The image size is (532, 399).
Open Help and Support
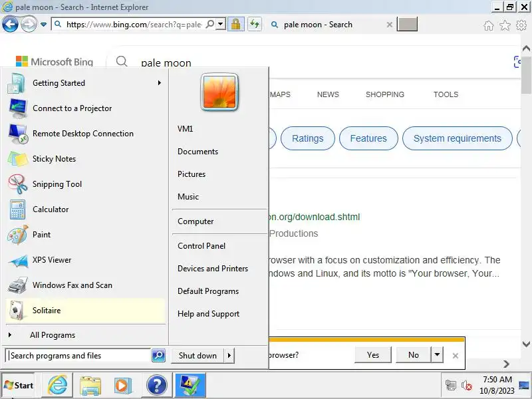point(208,314)
